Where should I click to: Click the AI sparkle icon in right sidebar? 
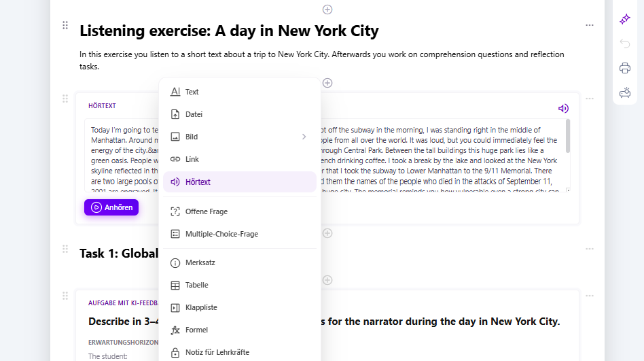click(x=625, y=19)
